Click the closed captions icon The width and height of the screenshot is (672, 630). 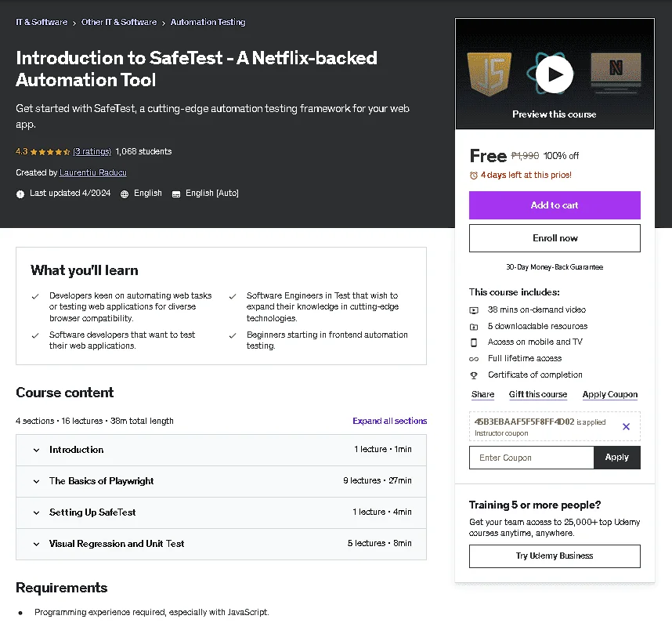click(x=175, y=194)
